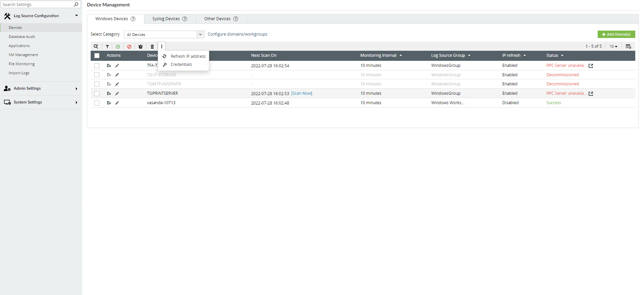Click the search magnifier in Search Settings
644x295 pixels.
pos(76,4)
